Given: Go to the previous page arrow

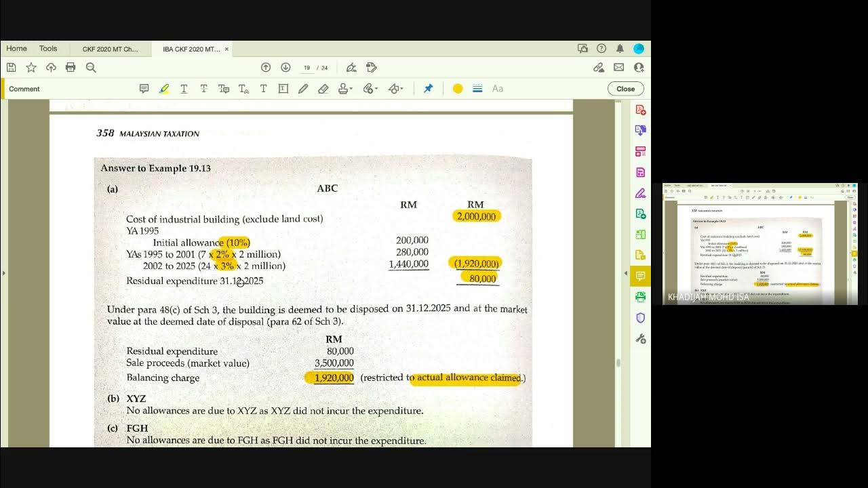Looking at the screenshot, I should pos(266,67).
